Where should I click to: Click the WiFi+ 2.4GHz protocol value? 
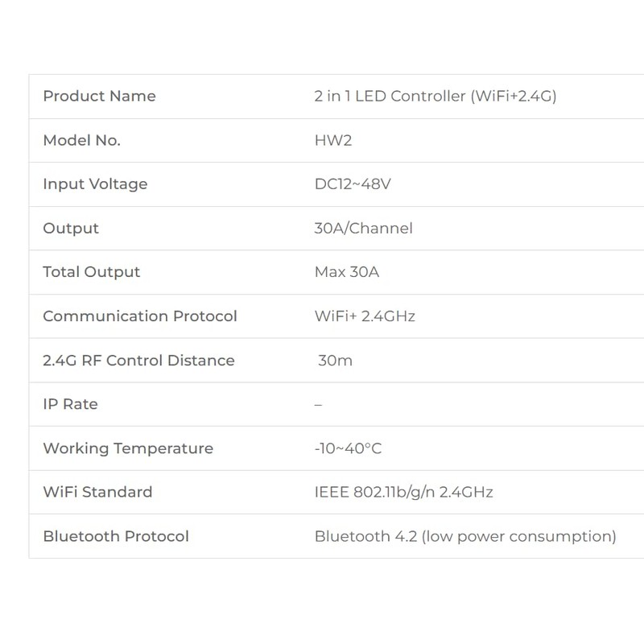tap(365, 316)
